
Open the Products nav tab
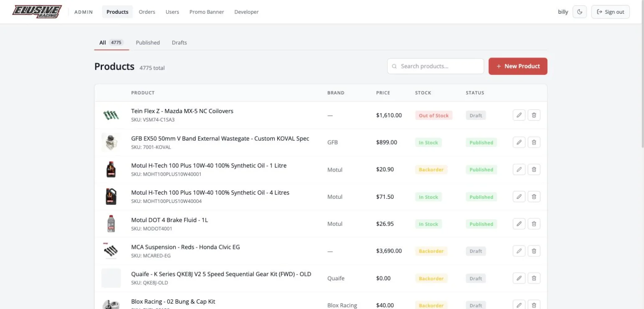coord(118,12)
